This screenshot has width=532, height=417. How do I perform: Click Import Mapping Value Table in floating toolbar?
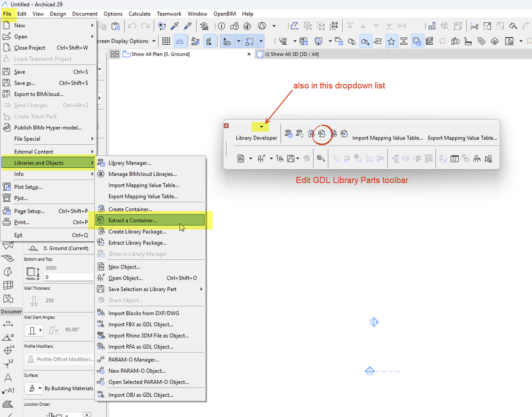click(388, 138)
